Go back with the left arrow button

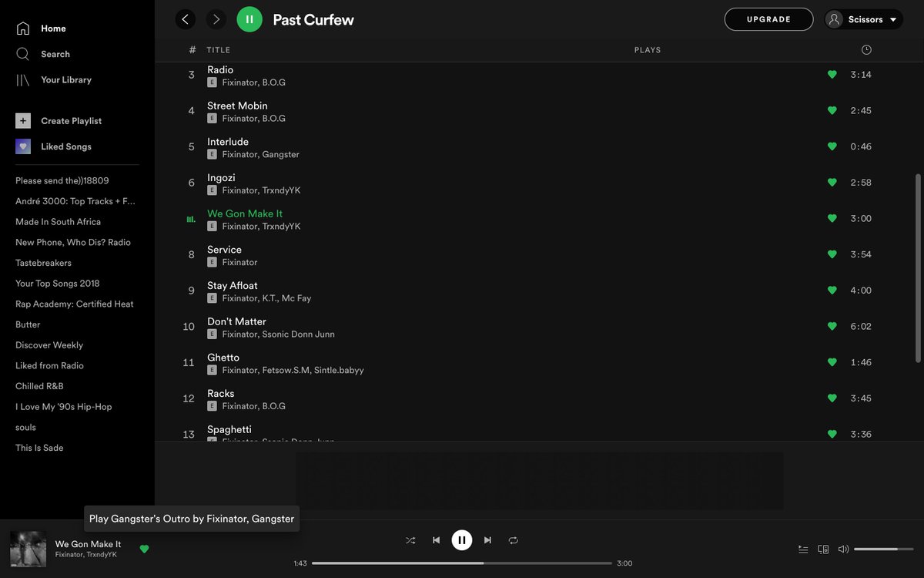pos(186,19)
